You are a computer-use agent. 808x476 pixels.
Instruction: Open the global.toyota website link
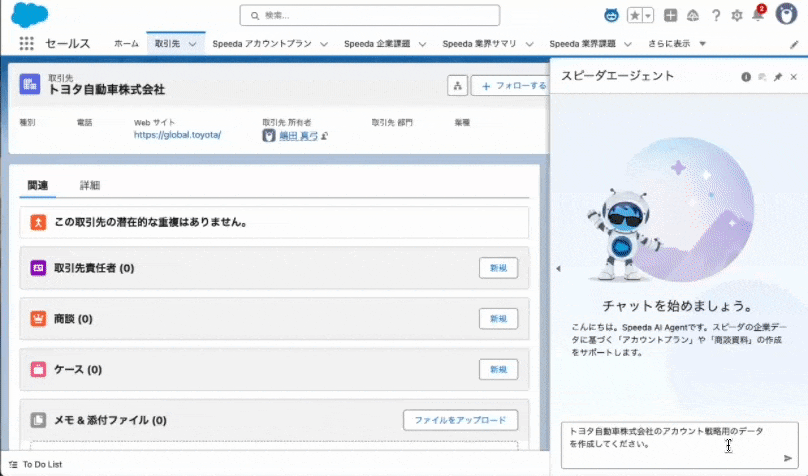tap(177, 134)
